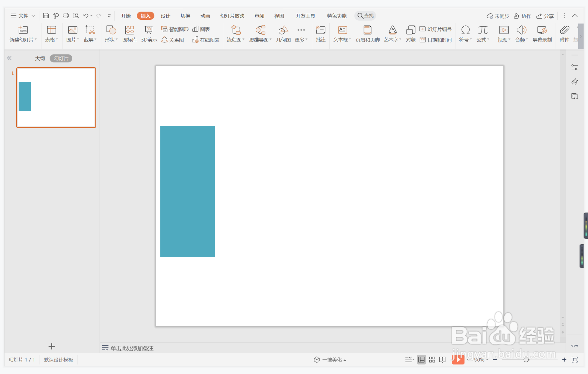Click the 分享 share button
588x374 pixels.
[545, 16]
